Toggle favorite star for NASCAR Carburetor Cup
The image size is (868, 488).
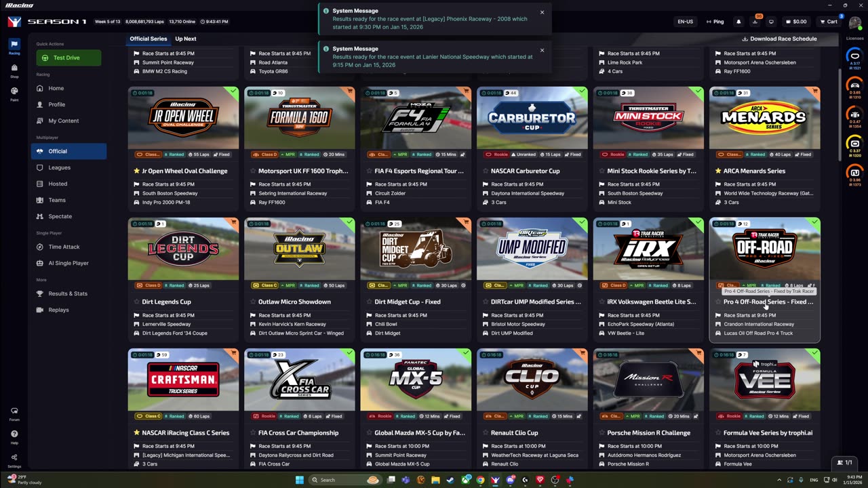pos(486,171)
